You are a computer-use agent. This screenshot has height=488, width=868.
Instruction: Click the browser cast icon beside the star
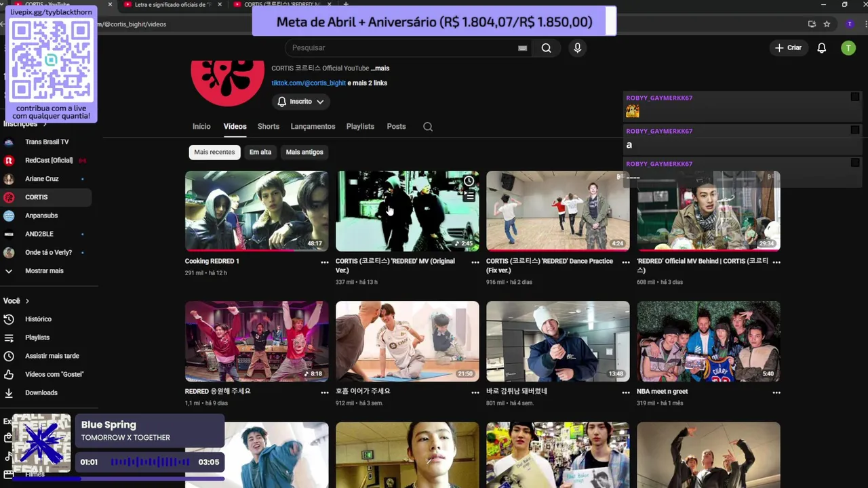(812, 24)
